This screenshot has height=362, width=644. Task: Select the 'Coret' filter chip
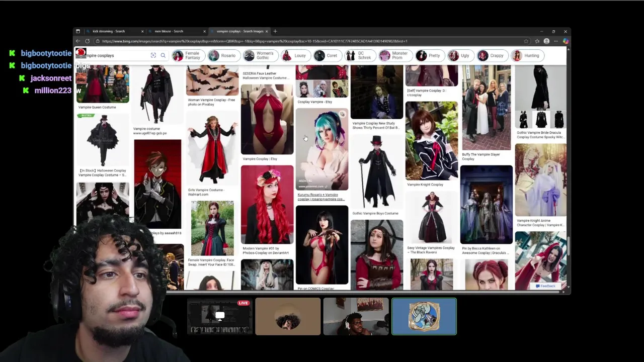point(327,55)
